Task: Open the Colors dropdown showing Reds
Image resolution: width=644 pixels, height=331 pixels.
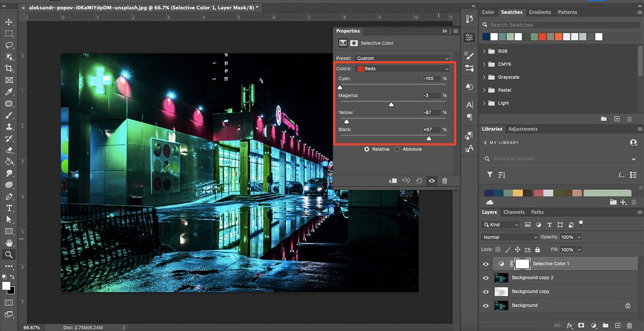Action: [x=401, y=68]
